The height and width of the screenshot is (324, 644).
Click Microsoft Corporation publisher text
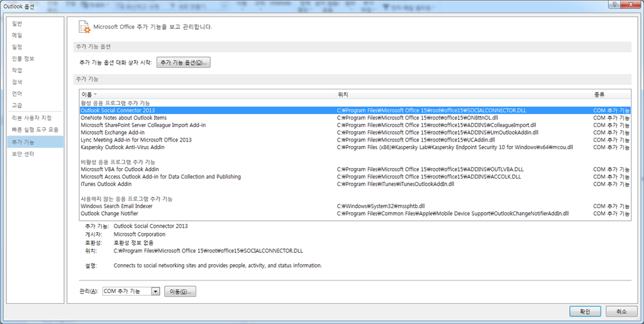[139, 235]
